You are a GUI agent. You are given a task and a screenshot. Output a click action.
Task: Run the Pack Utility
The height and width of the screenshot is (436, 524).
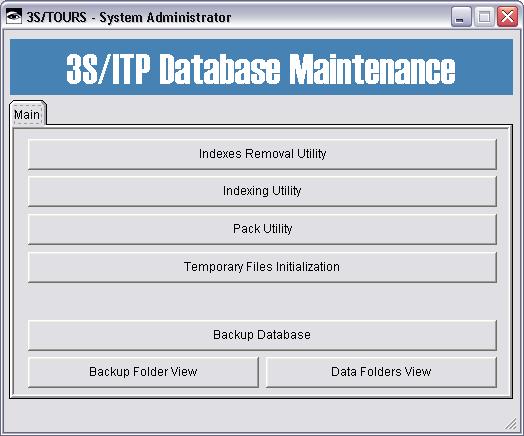262,229
